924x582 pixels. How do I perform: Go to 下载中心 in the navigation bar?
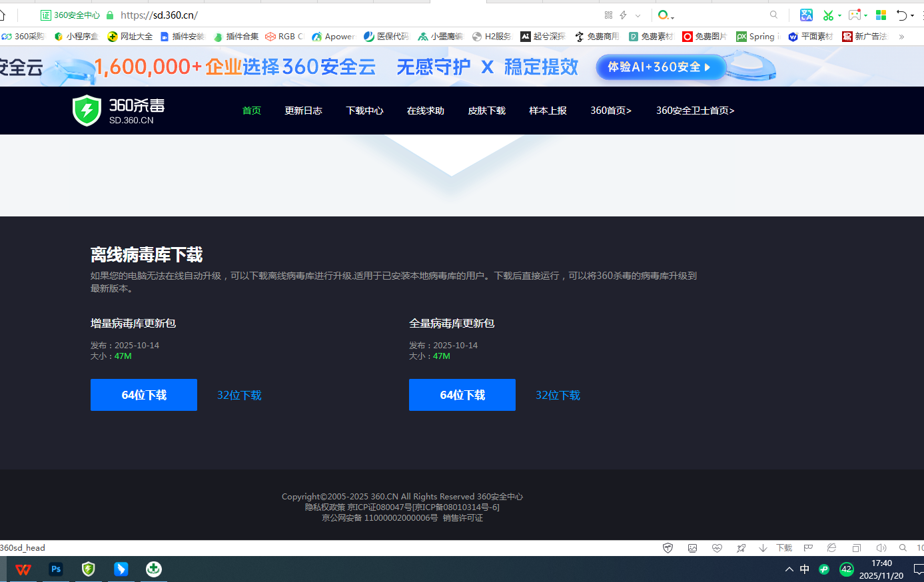(364, 111)
